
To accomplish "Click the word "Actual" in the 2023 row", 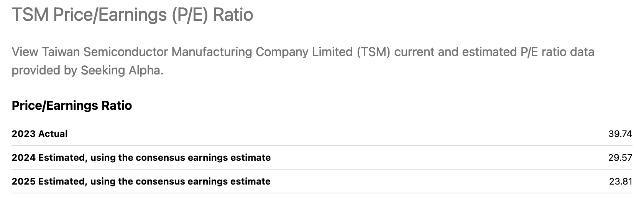I will pyautogui.click(x=53, y=134).
